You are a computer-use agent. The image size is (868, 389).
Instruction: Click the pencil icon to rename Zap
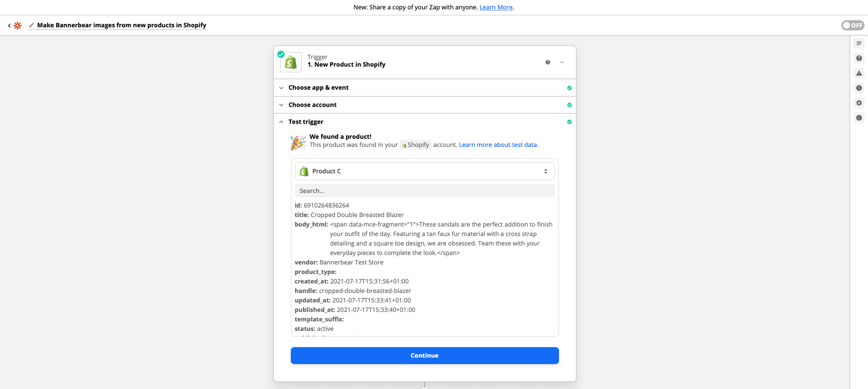coord(31,25)
